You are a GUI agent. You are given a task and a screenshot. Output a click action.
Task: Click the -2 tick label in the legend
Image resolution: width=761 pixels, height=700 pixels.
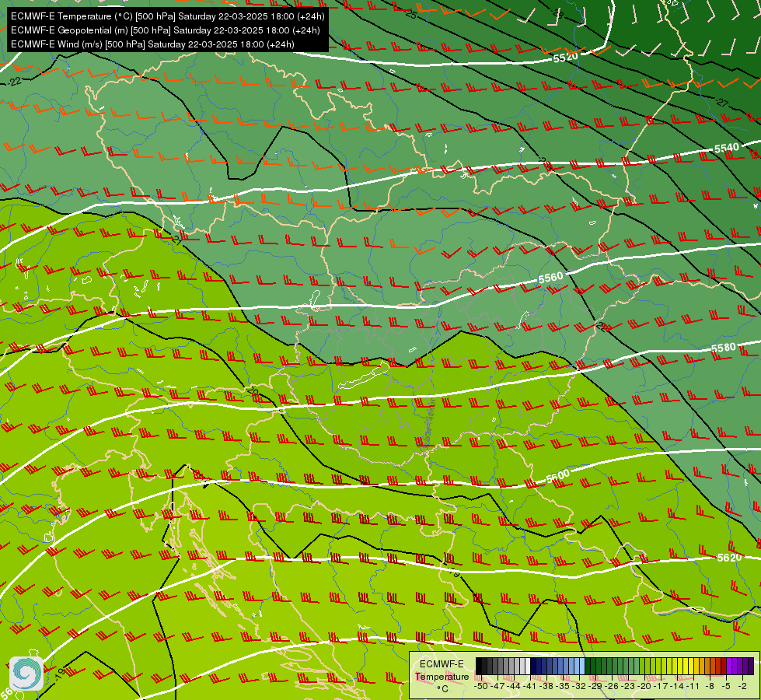coord(742,686)
